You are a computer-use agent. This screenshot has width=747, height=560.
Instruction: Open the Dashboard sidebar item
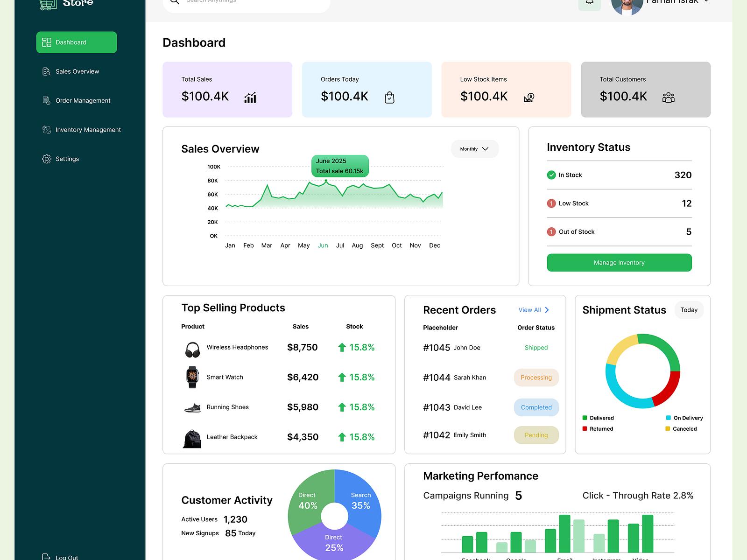[77, 42]
